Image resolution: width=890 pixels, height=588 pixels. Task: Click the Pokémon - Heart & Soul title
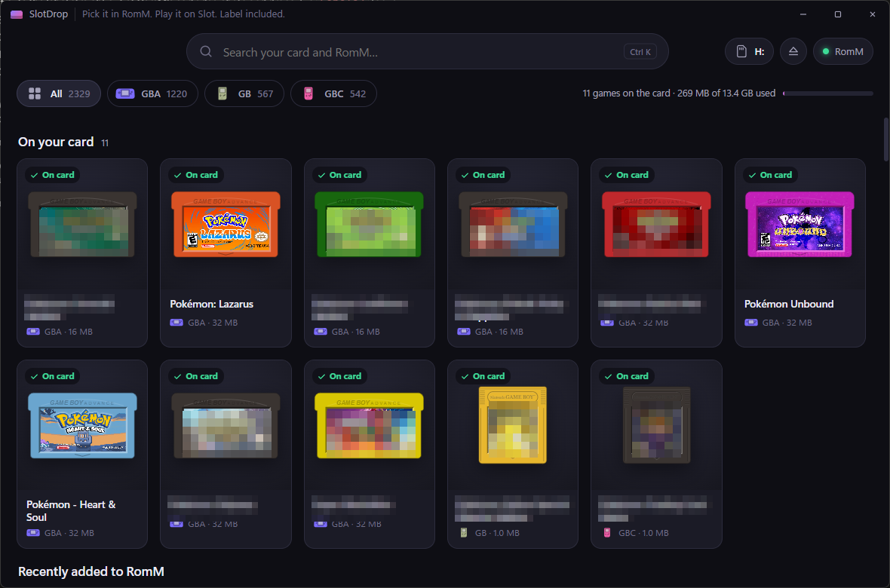pyautogui.click(x=71, y=511)
